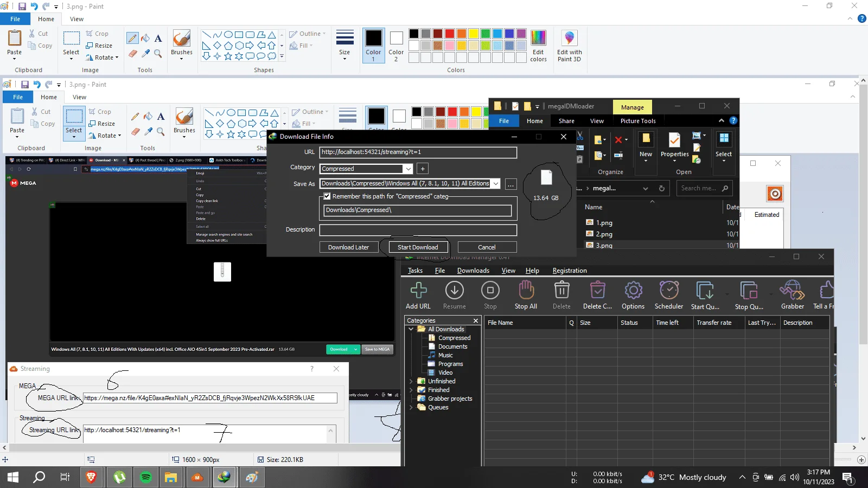Viewport: 868px width, 488px height.
Task: Open Spotify from the taskbar
Action: (x=145, y=477)
